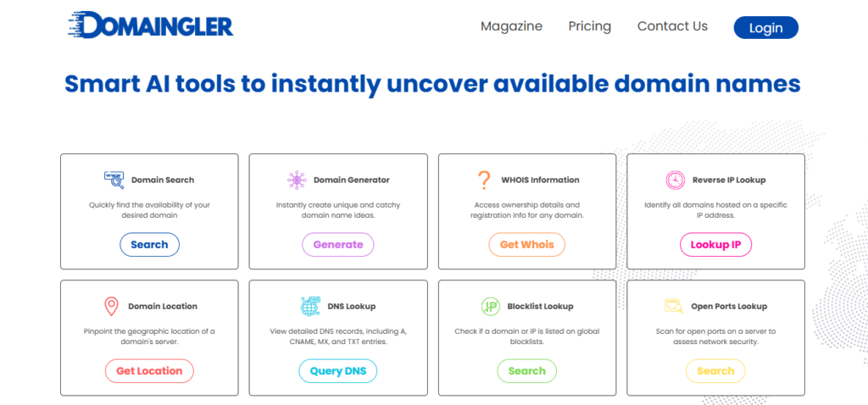Viewport: 868px width, 405px height.
Task: Click the Reverse IP Lookup clock icon
Action: pos(676,180)
